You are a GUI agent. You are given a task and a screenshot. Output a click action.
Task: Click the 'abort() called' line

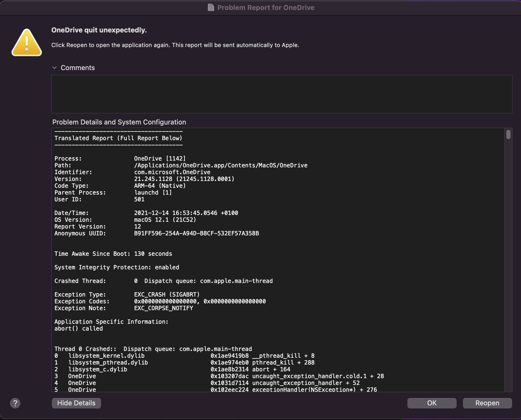[x=79, y=328]
